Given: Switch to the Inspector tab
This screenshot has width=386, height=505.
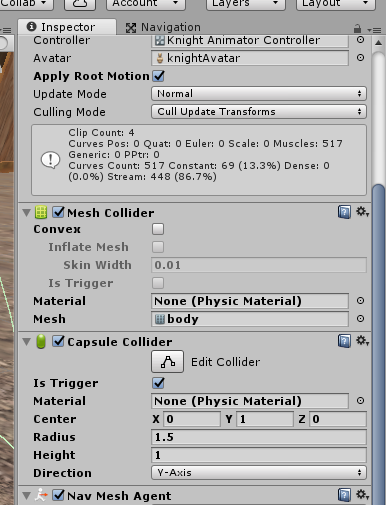Looking at the screenshot, I should pyautogui.click(x=67, y=27).
